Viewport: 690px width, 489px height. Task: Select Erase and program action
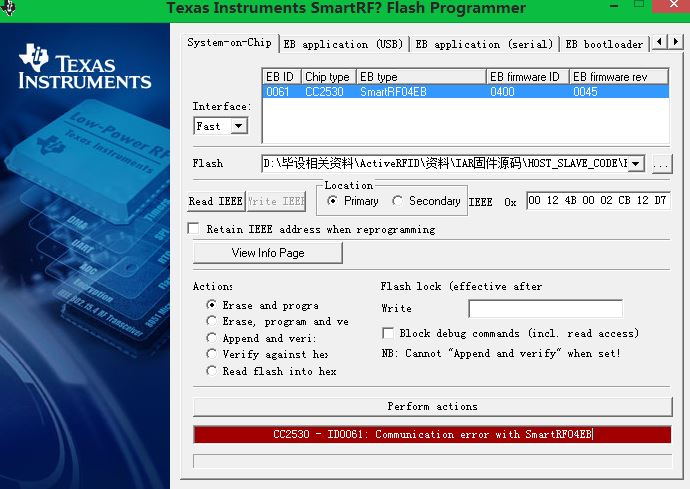click(212, 305)
